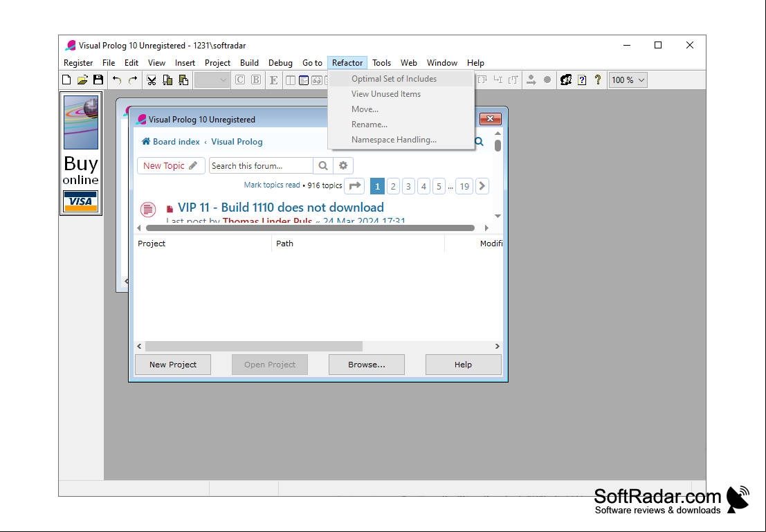
Task: Open the Visual Prolog breadcrumb link
Action: click(237, 142)
